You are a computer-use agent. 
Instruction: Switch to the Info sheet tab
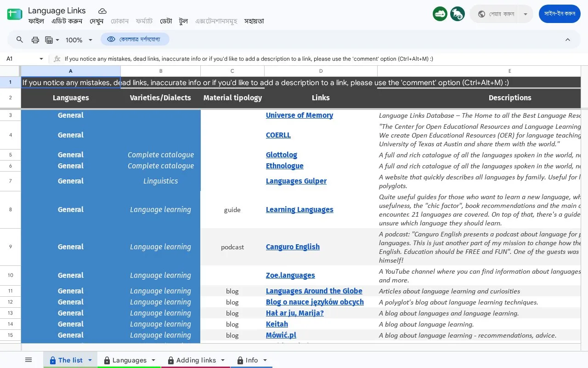coord(252,360)
